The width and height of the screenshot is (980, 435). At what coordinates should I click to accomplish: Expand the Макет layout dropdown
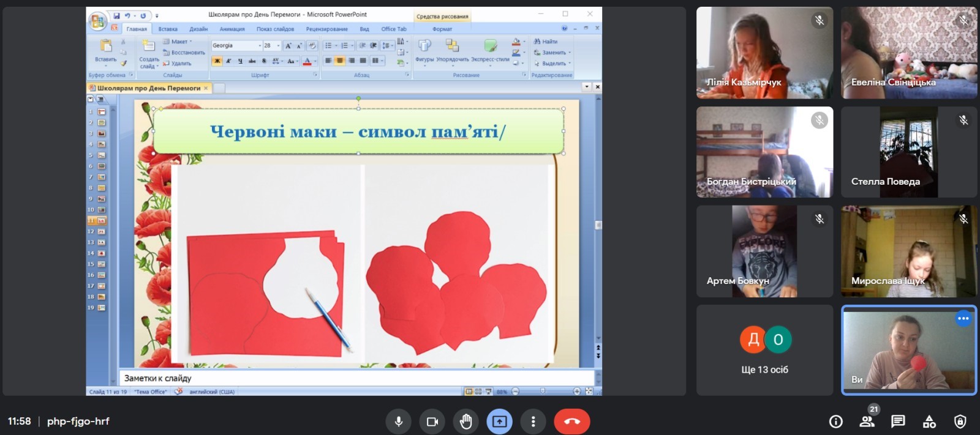point(178,42)
